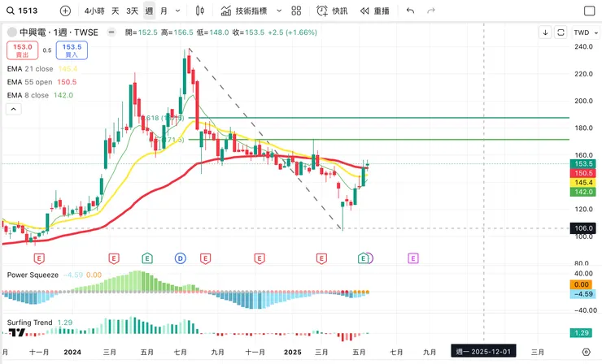Click the earnings E marker near 十一月 2023
Image resolution: width=602 pixels, height=364 pixels.
pyautogui.click(x=39, y=258)
